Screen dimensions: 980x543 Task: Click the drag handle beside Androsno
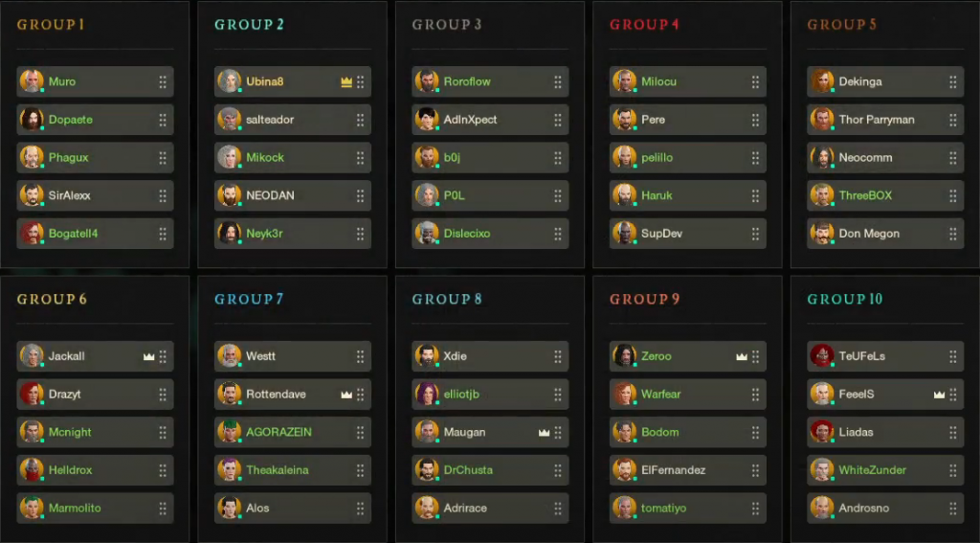[953, 509]
